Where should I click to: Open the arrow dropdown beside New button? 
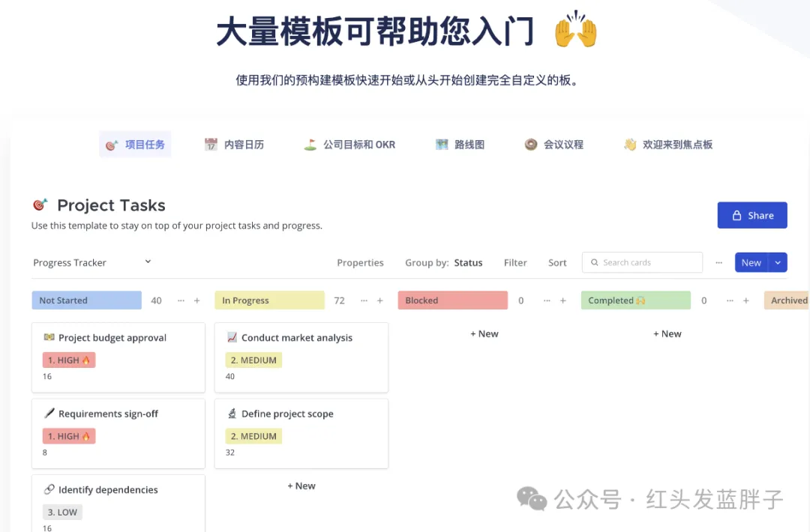(778, 262)
